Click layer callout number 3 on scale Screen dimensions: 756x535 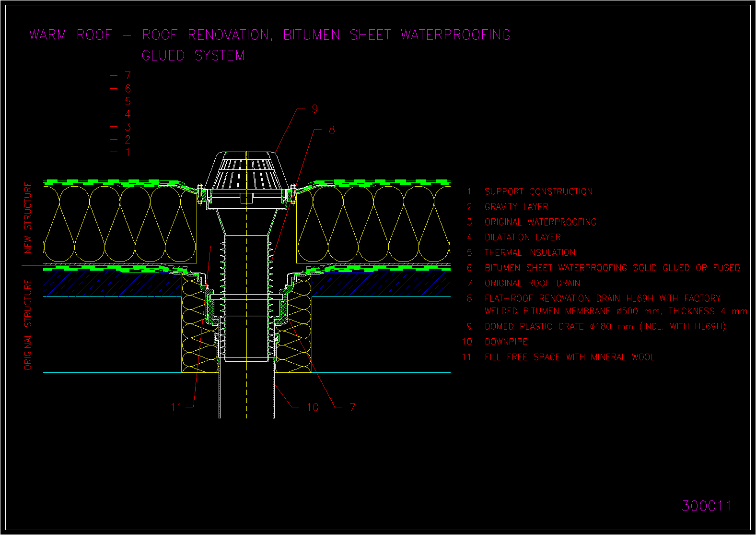pos(128,127)
